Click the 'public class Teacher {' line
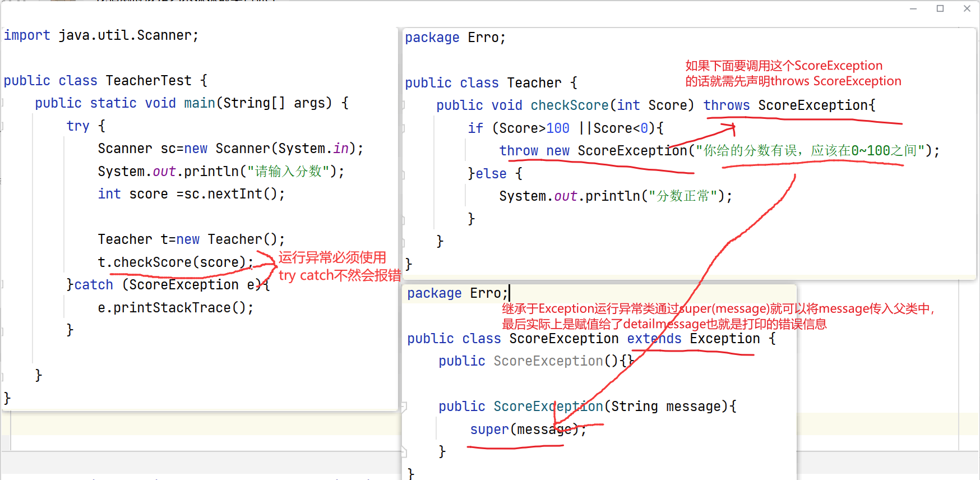Viewport: 980px width, 480px height. click(491, 83)
